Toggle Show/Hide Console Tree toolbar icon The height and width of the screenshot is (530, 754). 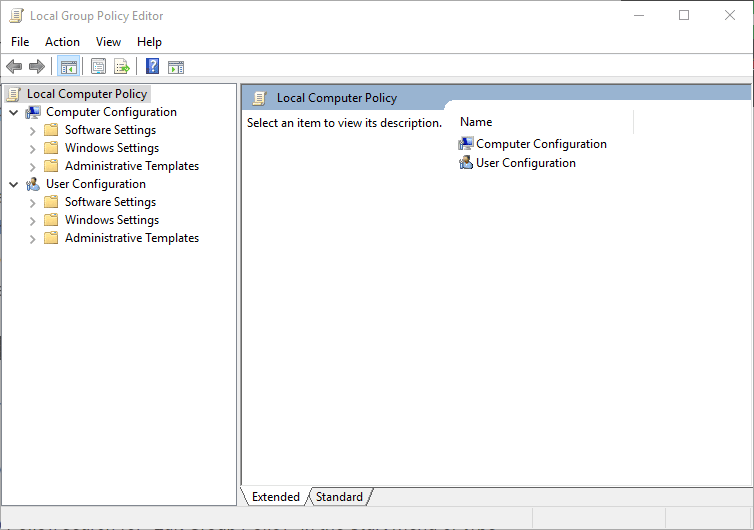coord(68,66)
